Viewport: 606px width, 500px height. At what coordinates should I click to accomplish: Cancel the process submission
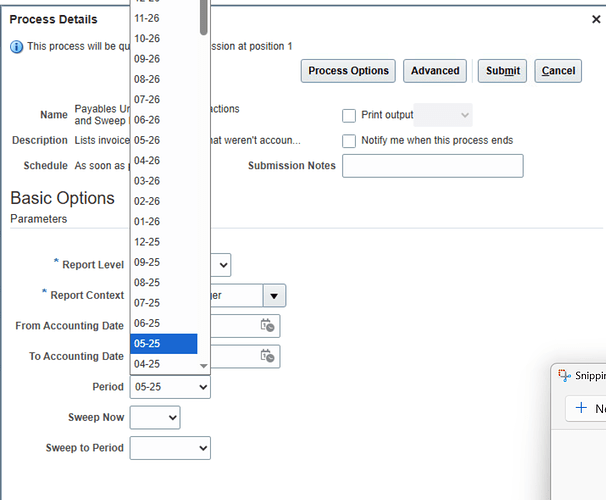[x=558, y=71]
